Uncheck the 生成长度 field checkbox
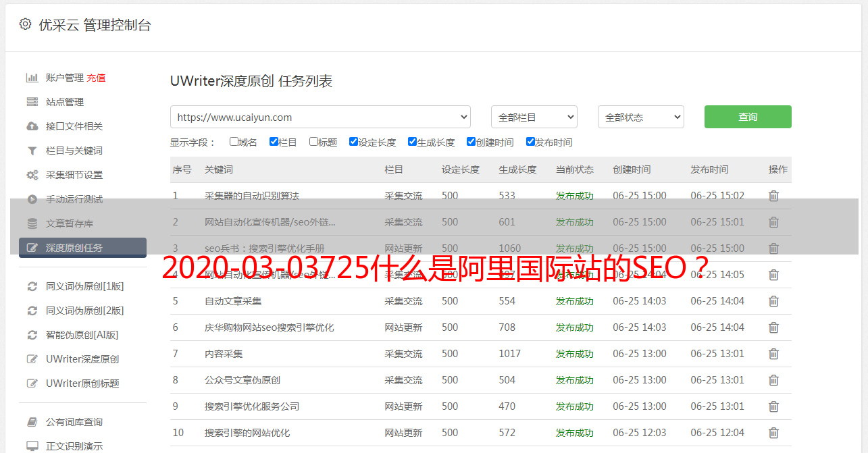Viewport: 868px width, 453px height. [x=412, y=142]
